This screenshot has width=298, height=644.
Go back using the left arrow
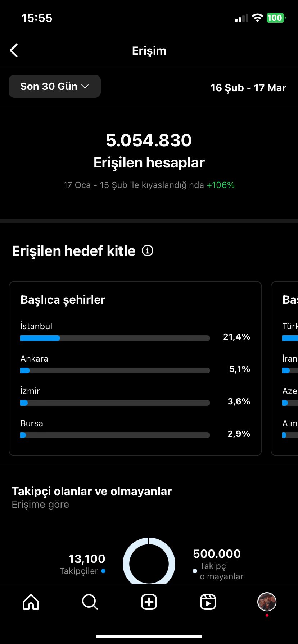pyautogui.click(x=14, y=51)
